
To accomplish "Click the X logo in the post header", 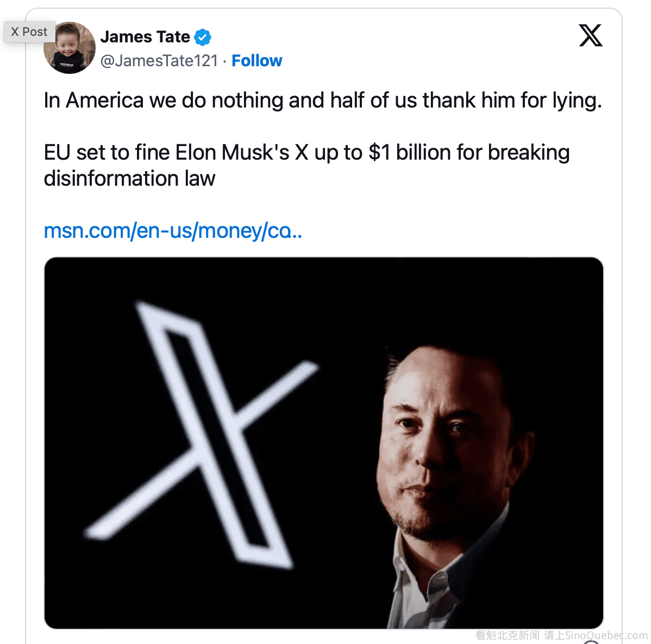I will click(x=591, y=36).
